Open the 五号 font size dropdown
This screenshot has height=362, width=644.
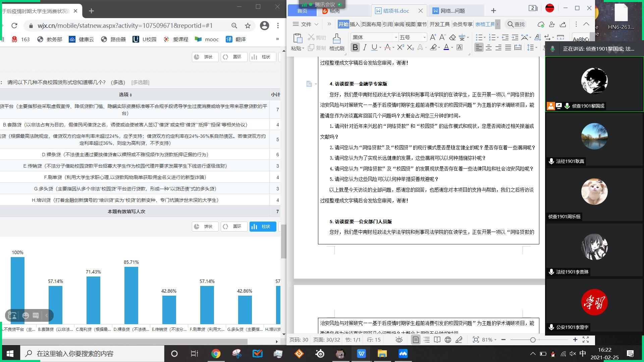pyautogui.click(x=424, y=37)
